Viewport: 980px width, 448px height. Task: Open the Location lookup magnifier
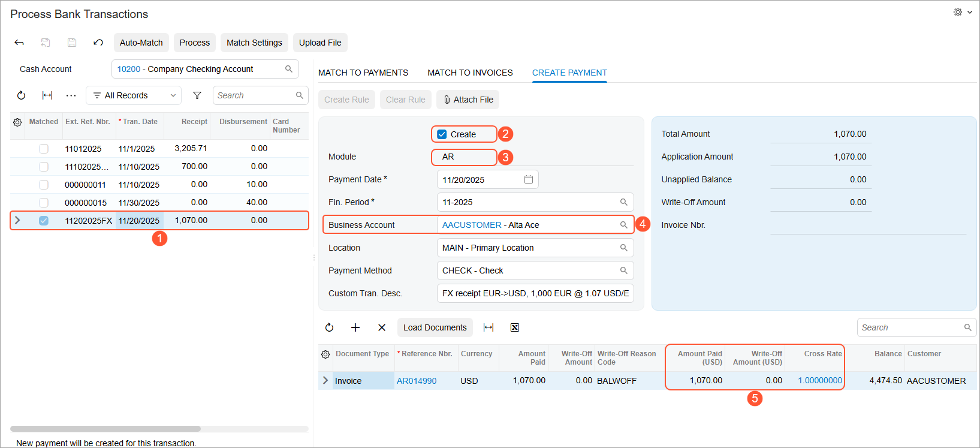624,248
